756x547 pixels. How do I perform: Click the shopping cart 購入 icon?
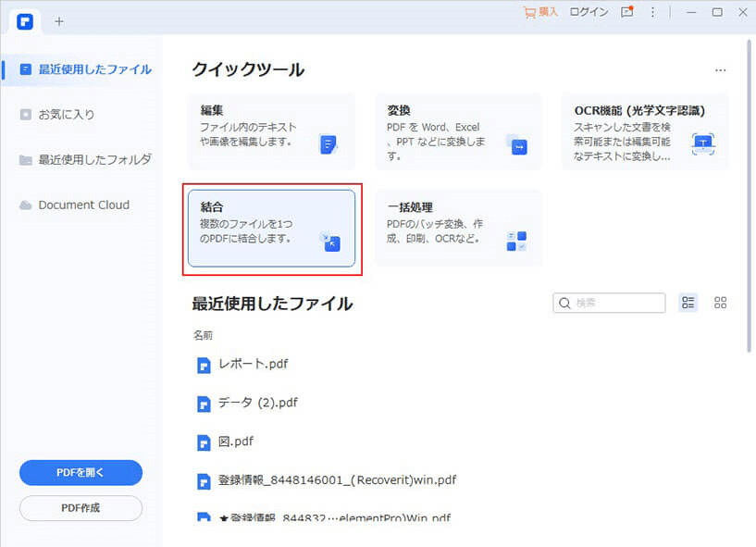click(x=530, y=13)
